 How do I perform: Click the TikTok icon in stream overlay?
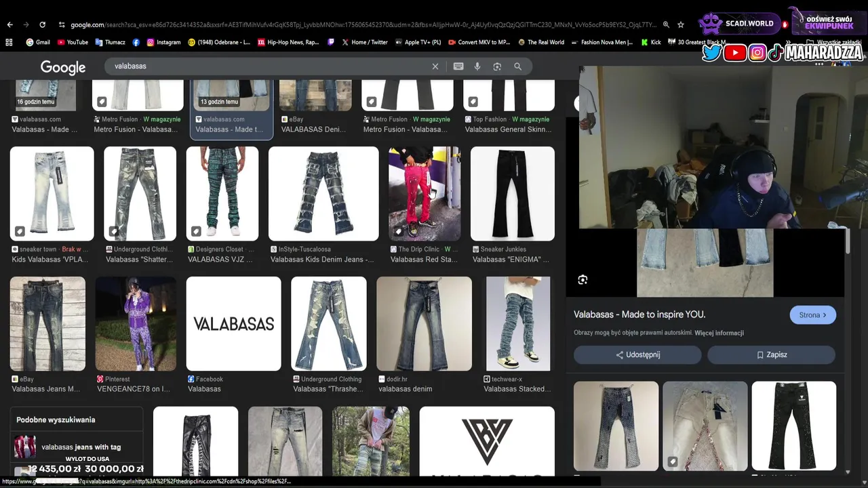pyautogui.click(x=776, y=52)
